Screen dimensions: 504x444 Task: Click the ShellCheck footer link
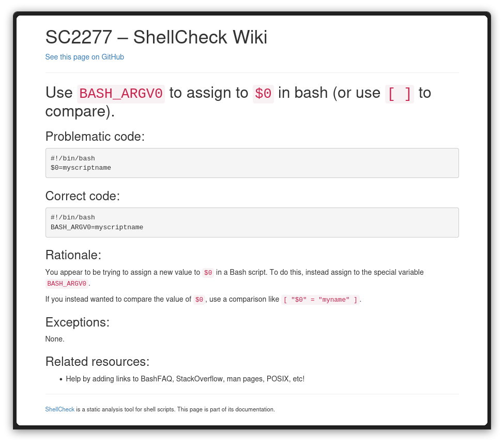pyautogui.click(x=59, y=409)
